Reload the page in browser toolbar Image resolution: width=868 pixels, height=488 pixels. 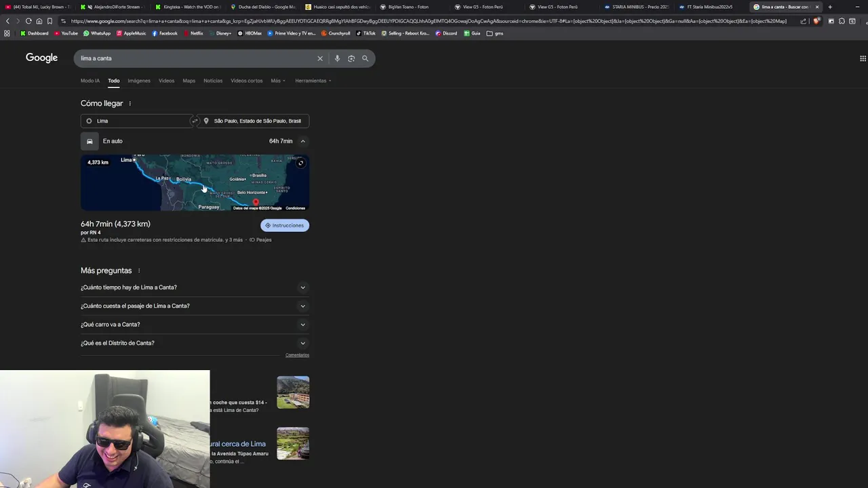point(28,21)
